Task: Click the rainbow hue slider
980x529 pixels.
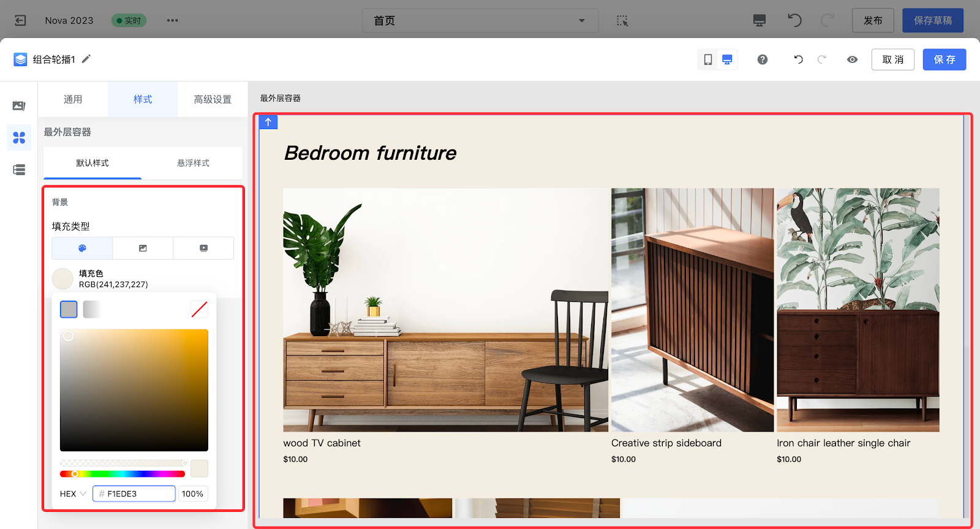Action: coord(123,474)
